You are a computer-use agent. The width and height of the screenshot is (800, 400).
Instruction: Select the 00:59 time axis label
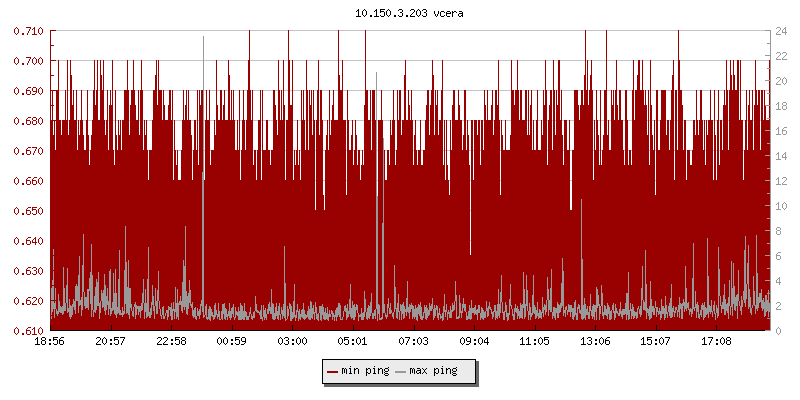pos(232,342)
